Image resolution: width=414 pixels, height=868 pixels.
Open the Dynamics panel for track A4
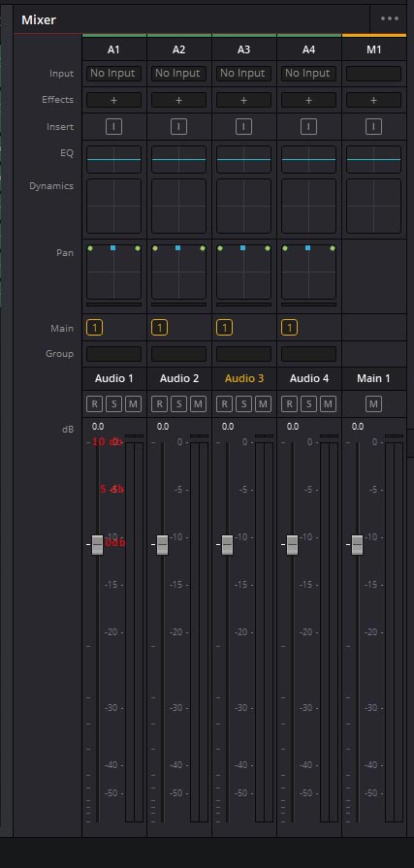[x=308, y=206]
